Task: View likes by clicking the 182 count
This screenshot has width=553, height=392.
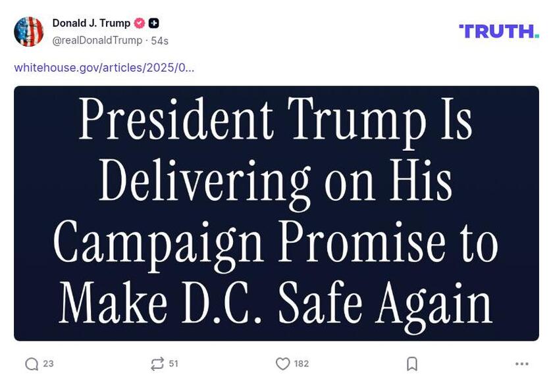Action: coord(301,362)
